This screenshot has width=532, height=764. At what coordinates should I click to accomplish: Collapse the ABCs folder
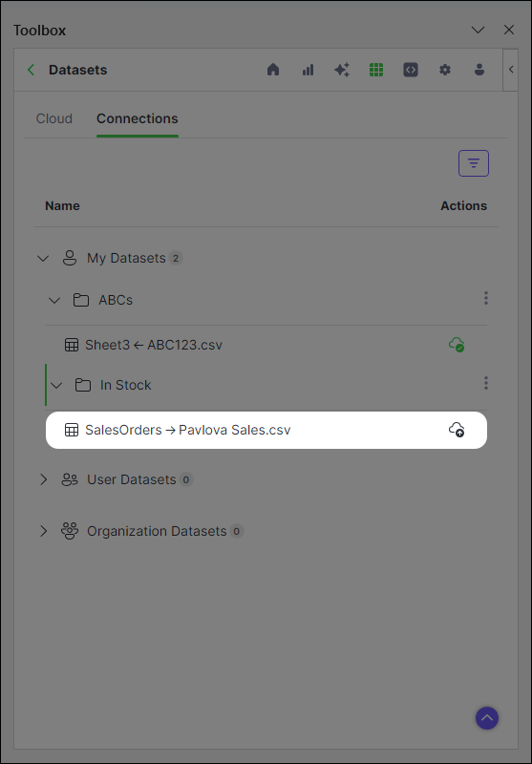tap(54, 301)
